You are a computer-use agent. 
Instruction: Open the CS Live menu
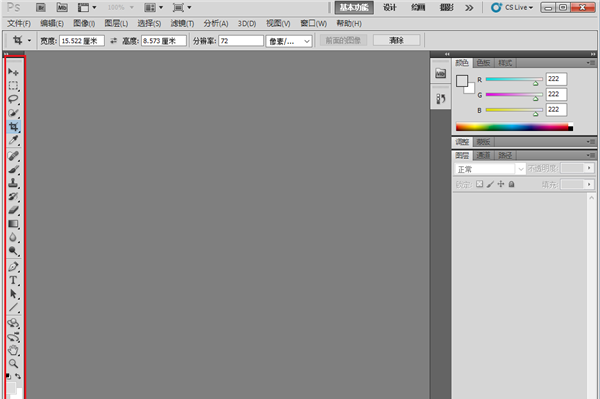point(512,7)
